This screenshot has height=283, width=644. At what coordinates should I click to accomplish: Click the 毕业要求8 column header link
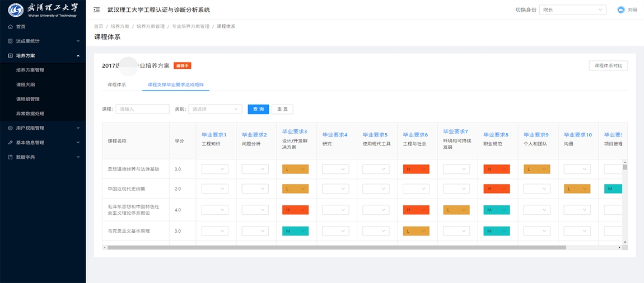pos(496,135)
